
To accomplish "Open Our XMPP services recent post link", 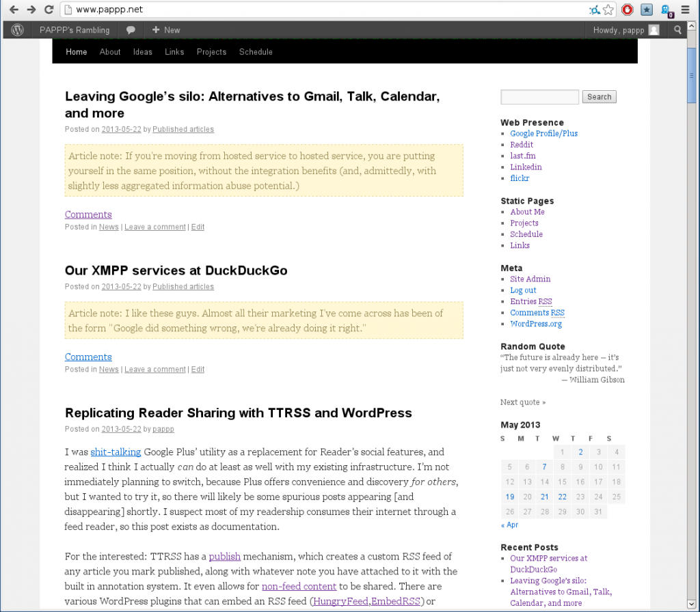I will (x=549, y=564).
